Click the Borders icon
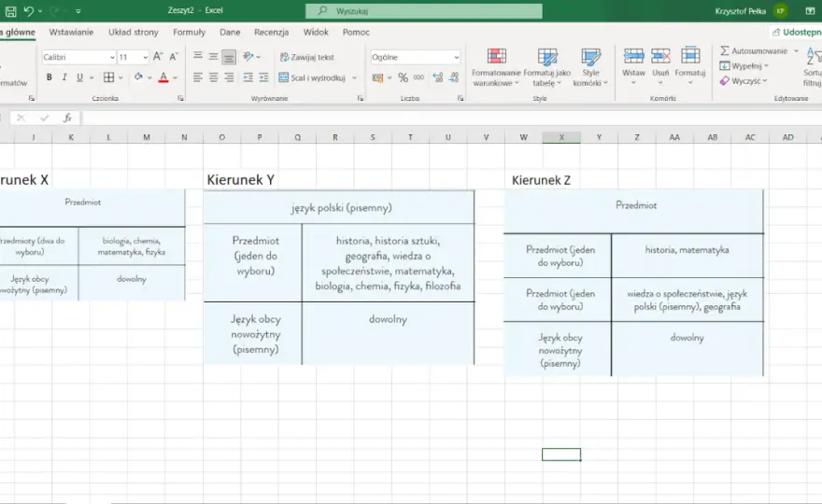This screenshot has width=822, height=504. tap(108, 77)
